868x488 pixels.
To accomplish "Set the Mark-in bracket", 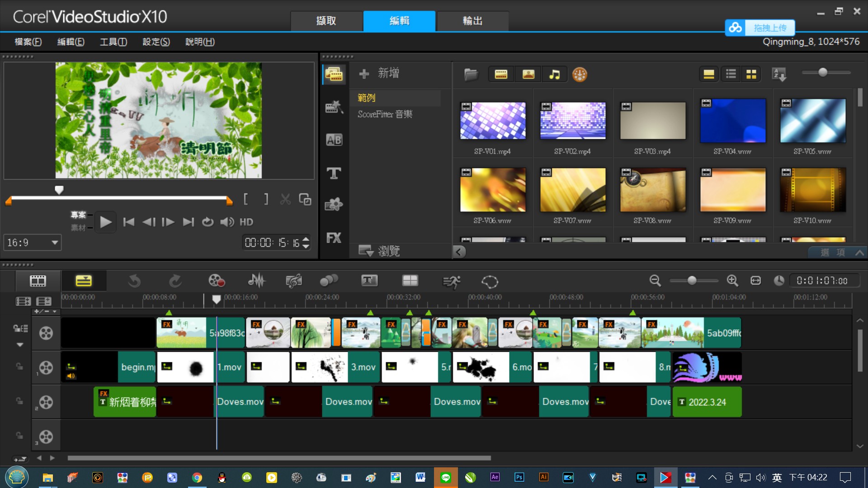I will click(x=246, y=199).
